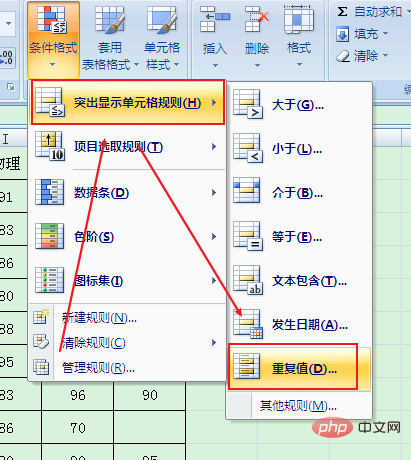This screenshot has width=411, height=460.
Task: Click the 项目选取规则 top-10 icon
Action: (x=50, y=146)
